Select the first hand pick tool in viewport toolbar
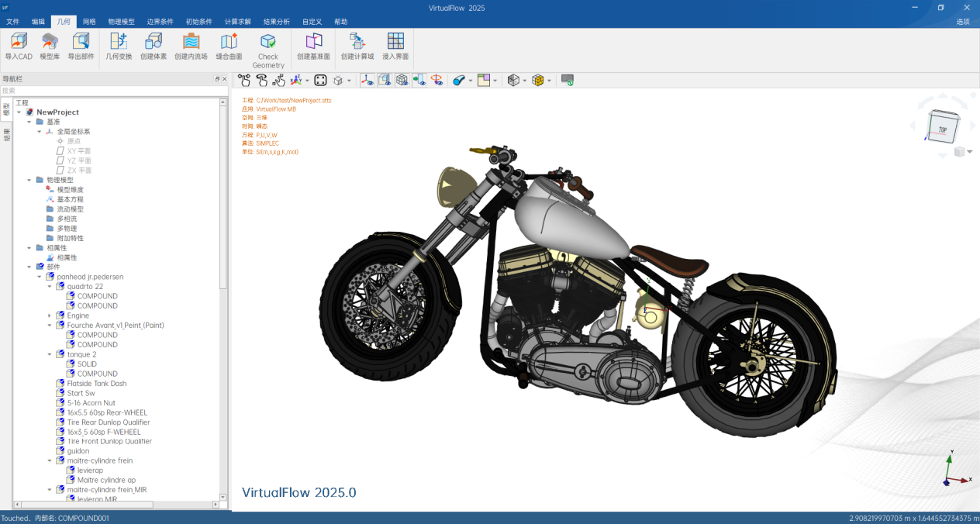 [244, 80]
